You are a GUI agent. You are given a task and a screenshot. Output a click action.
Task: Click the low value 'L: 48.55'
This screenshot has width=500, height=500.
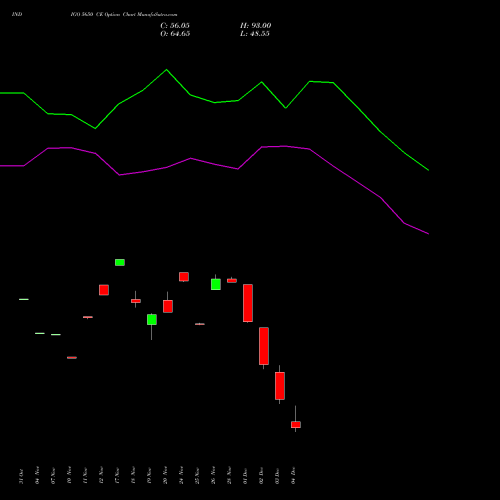click(255, 34)
